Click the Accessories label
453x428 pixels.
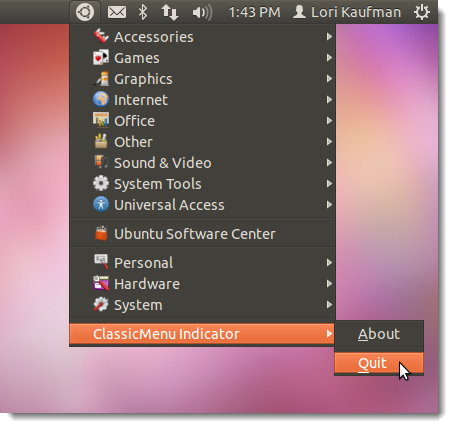pos(154,37)
